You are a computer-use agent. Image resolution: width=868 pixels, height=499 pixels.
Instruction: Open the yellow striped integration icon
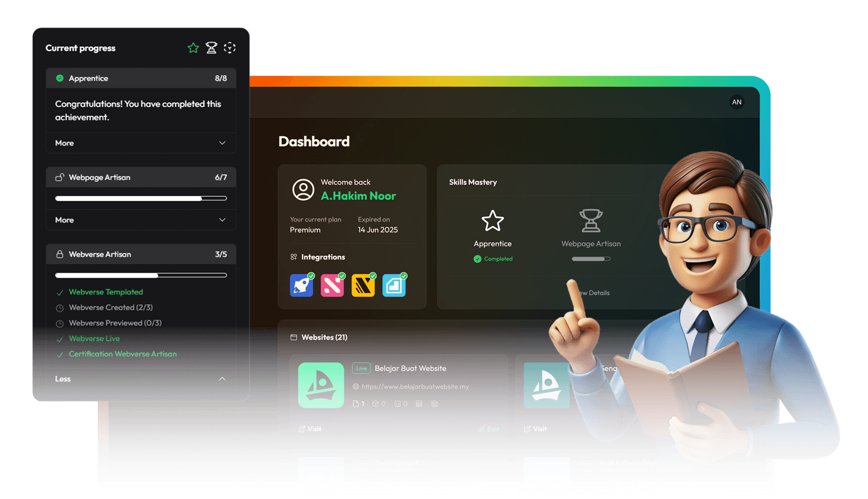[x=363, y=285]
